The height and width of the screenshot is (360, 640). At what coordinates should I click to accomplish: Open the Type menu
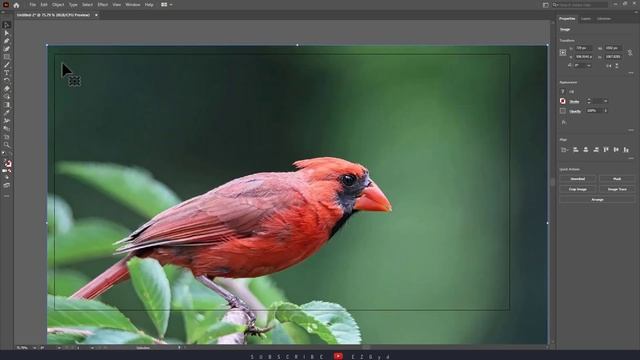(73, 5)
